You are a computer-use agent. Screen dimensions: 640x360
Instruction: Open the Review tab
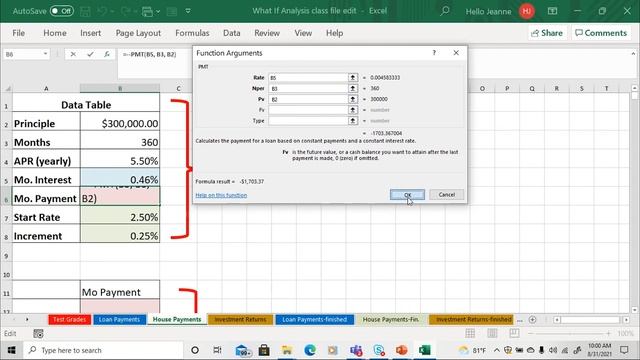point(267,33)
